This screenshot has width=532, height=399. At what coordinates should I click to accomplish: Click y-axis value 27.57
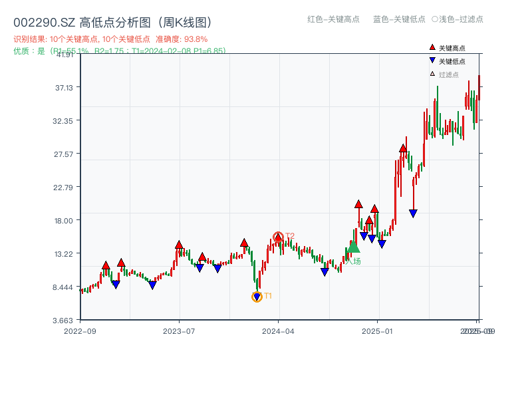click(x=63, y=154)
